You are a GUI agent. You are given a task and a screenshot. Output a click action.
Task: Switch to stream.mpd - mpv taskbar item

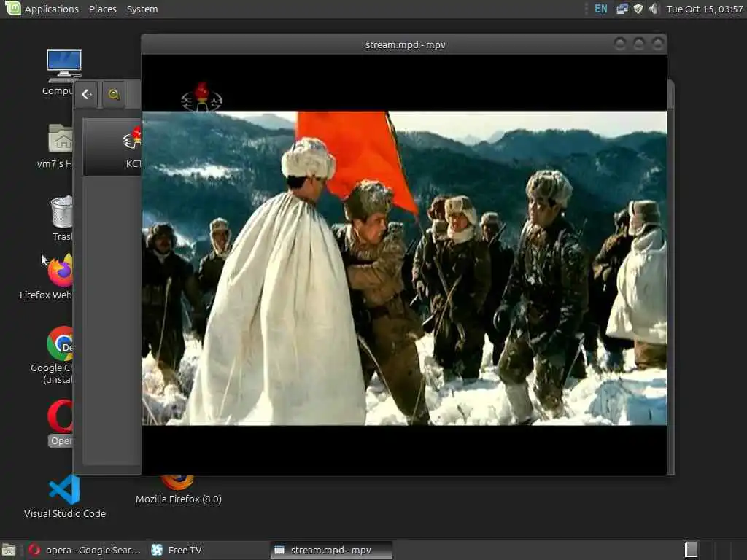click(332, 550)
